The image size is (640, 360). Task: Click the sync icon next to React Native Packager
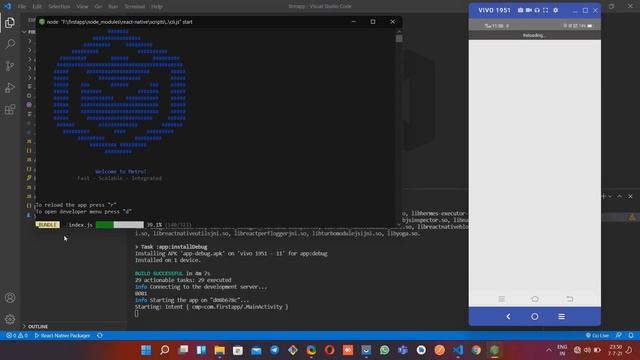pyautogui.click(x=100, y=336)
